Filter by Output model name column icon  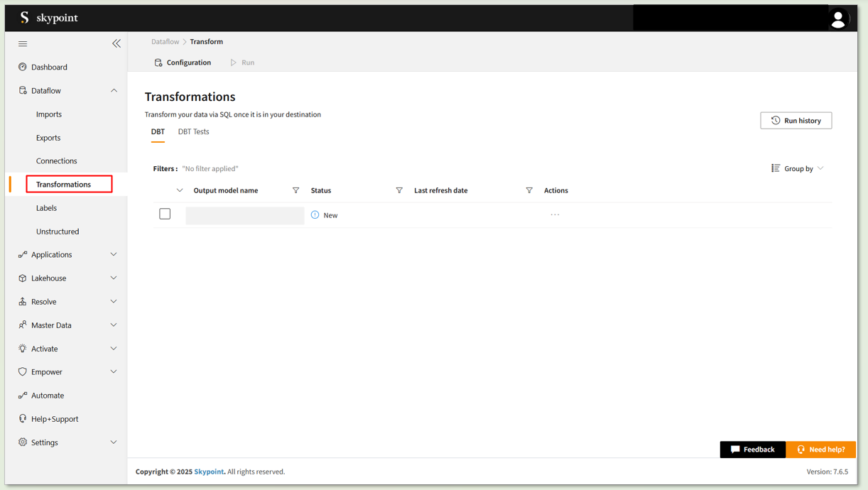coord(296,190)
